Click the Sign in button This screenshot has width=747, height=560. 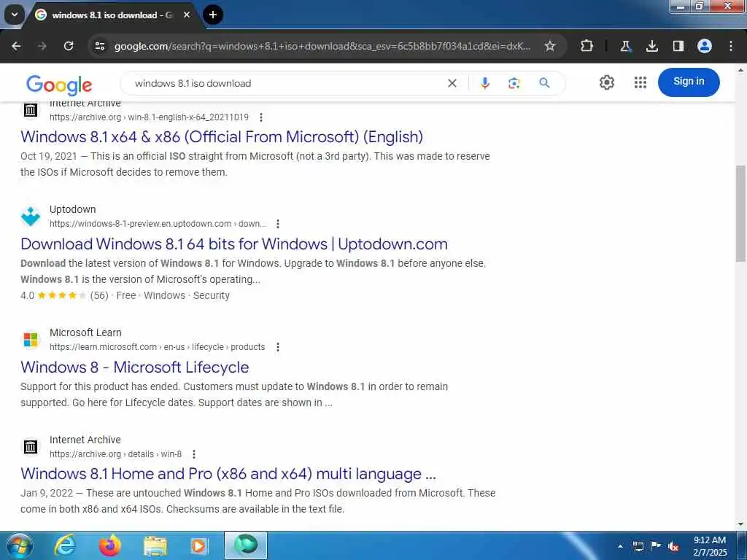(689, 82)
